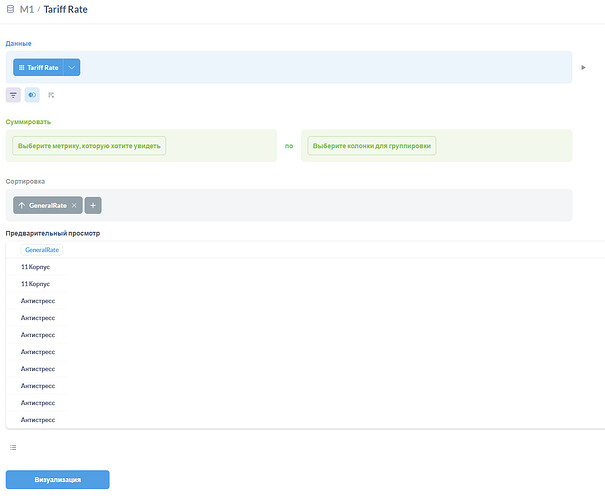The image size is (605, 500).
Task: Expand the Tariff Rate columns dropdown chevron
Action: click(72, 67)
